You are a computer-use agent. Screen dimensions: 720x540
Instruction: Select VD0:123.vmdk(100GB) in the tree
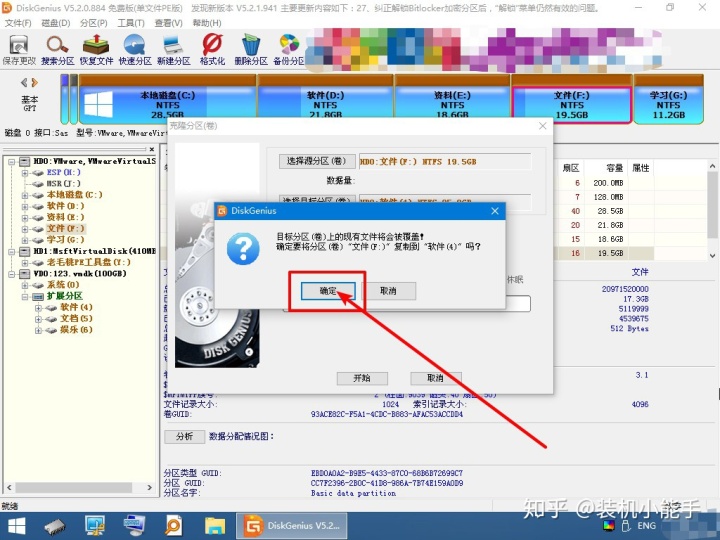click(x=79, y=274)
